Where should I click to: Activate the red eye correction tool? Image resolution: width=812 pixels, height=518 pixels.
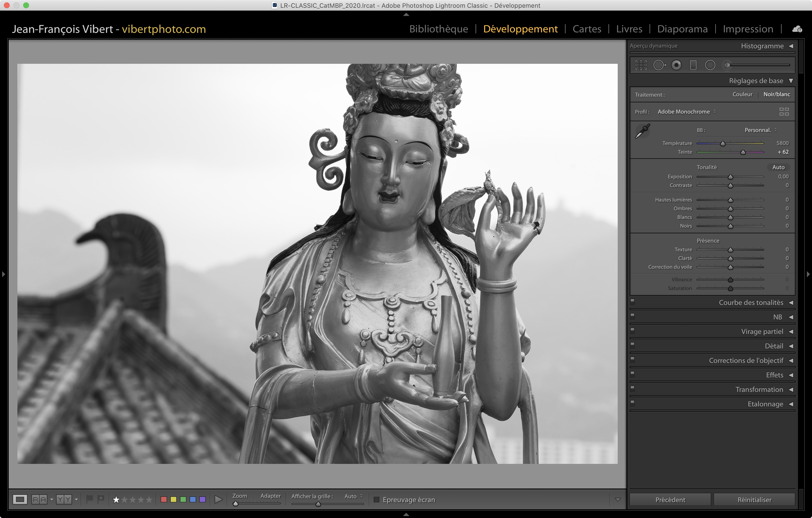(676, 65)
